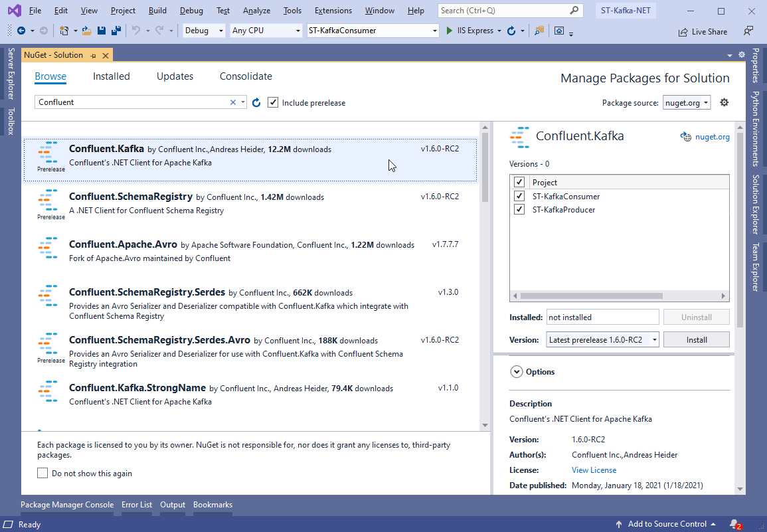Open the Extensions menu
Image resolution: width=767 pixels, height=532 pixels.
pos(333,10)
